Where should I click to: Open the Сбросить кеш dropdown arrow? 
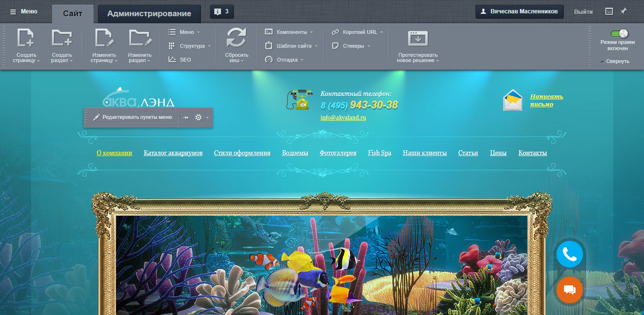(242, 61)
